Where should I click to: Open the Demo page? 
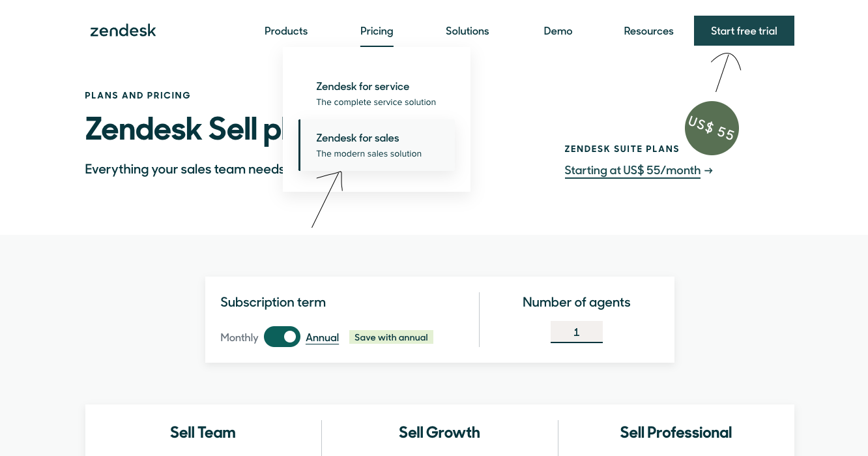coord(558,31)
